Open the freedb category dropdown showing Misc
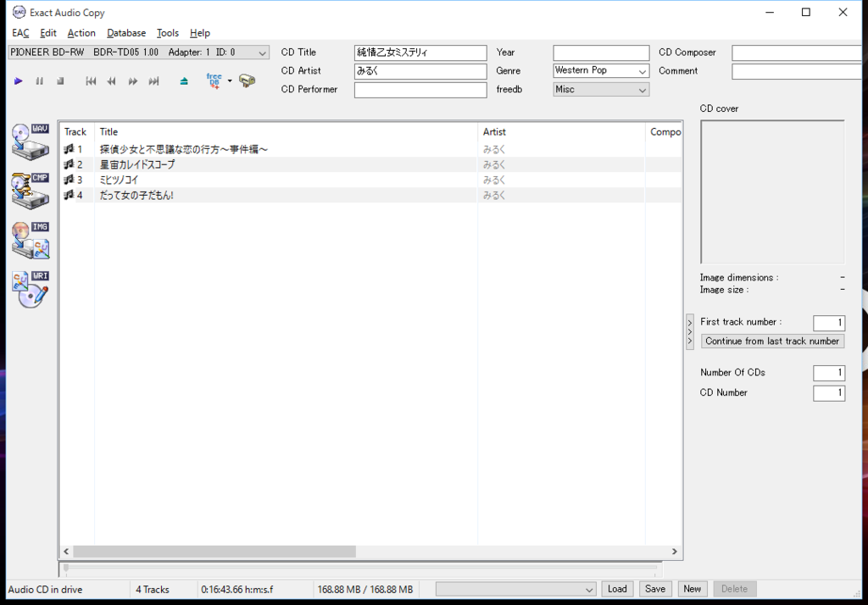 pos(601,90)
